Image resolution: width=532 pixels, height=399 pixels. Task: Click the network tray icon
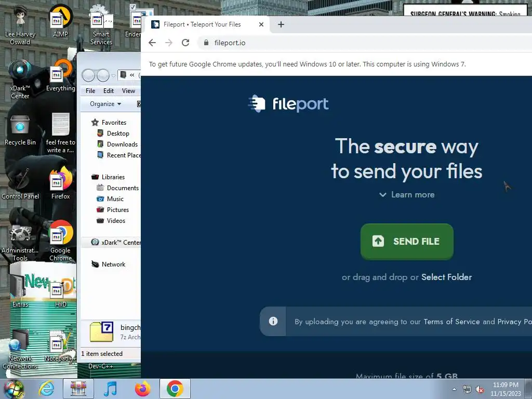tap(467, 390)
